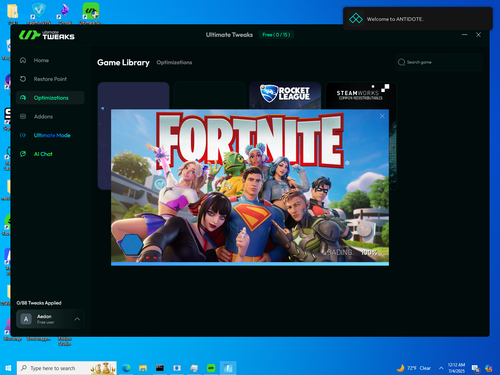
Task: Click the green Ultimate Tweaks taskbar icon
Action: pyautogui.click(x=211, y=368)
